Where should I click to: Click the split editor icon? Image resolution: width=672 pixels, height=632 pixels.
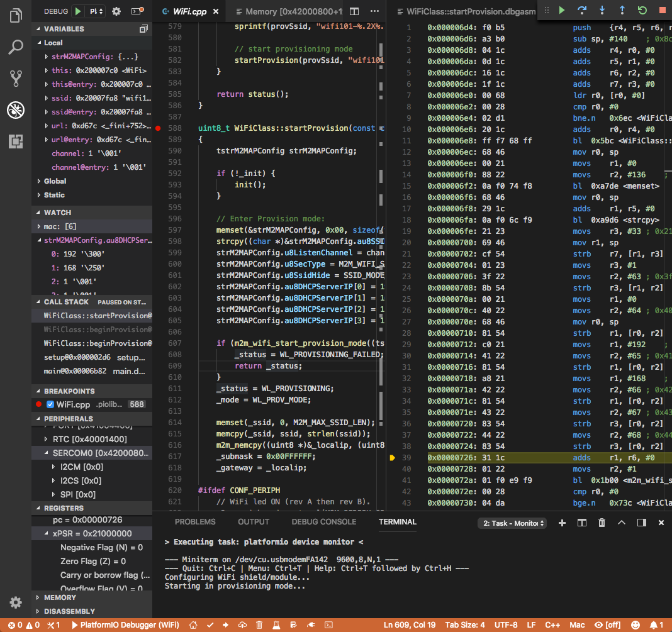pos(354,11)
